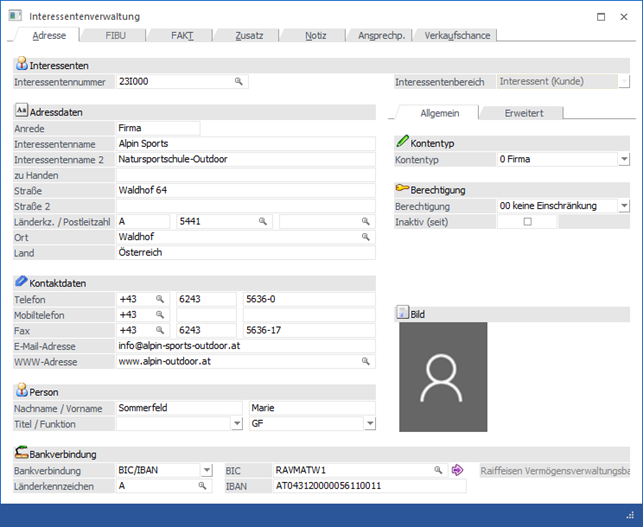This screenshot has height=527, width=643.
Task: Click the contact picture placeholder
Action: click(443, 377)
